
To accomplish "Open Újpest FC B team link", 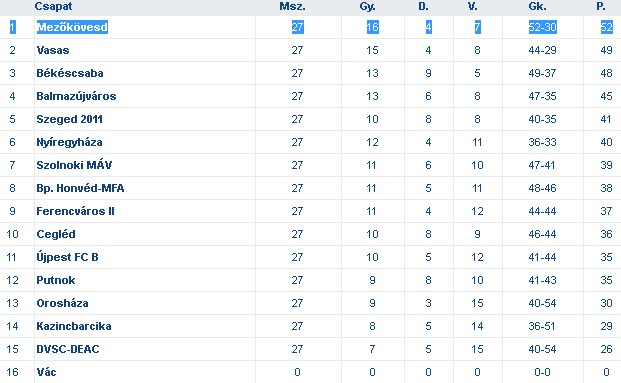I will pos(67,257).
